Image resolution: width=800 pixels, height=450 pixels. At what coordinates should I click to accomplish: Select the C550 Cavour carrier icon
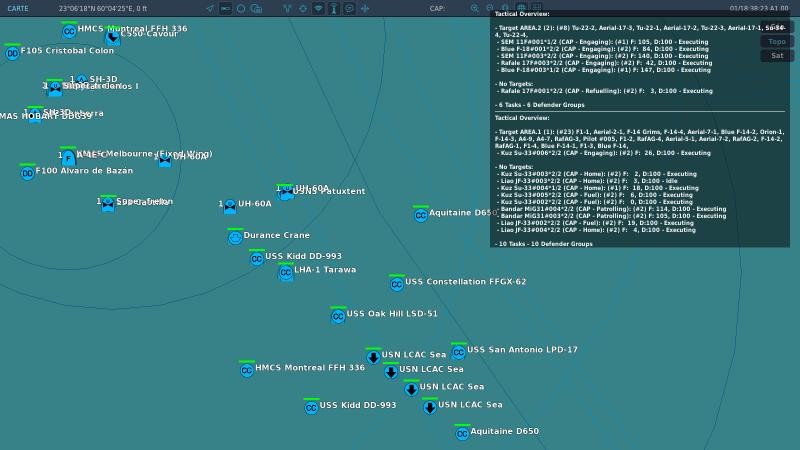(x=113, y=37)
